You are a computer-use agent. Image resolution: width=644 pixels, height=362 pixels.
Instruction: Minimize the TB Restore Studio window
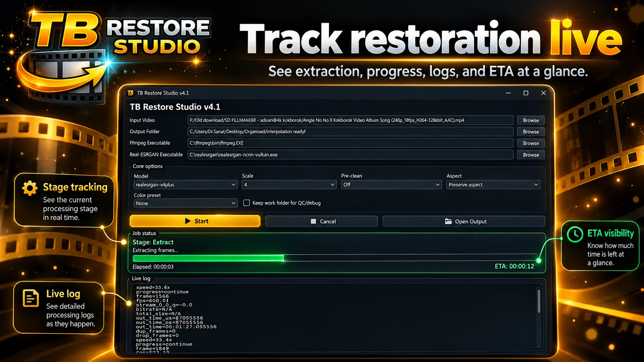click(x=508, y=93)
